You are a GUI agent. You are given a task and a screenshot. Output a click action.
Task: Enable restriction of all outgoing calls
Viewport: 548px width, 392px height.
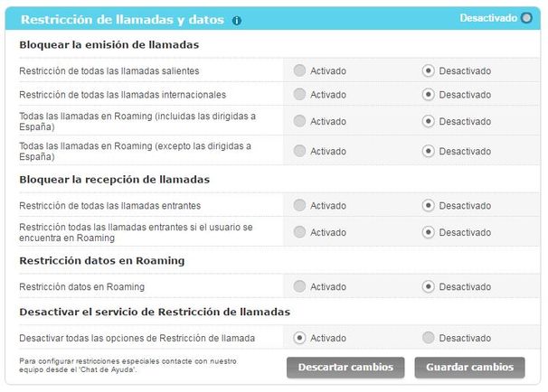pyautogui.click(x=299, y=70)
